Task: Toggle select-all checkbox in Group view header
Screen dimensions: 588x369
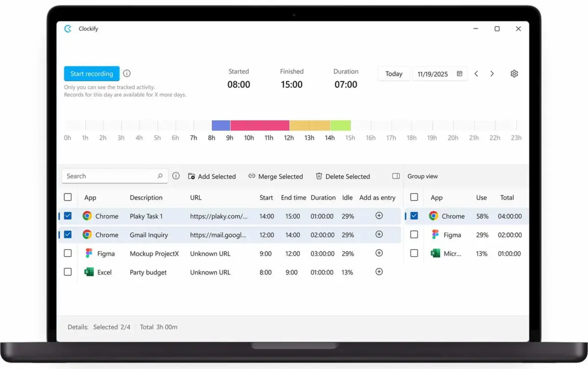Action: click(414, 197)
